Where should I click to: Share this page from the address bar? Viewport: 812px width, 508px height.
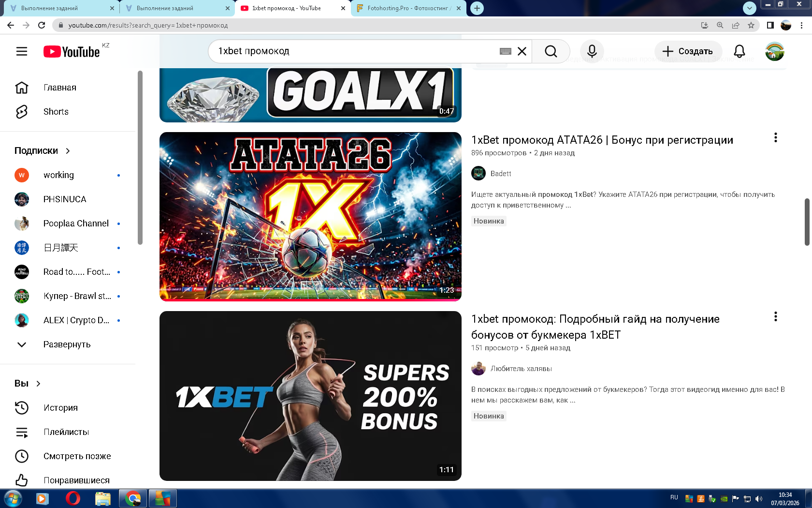point(736,25)
